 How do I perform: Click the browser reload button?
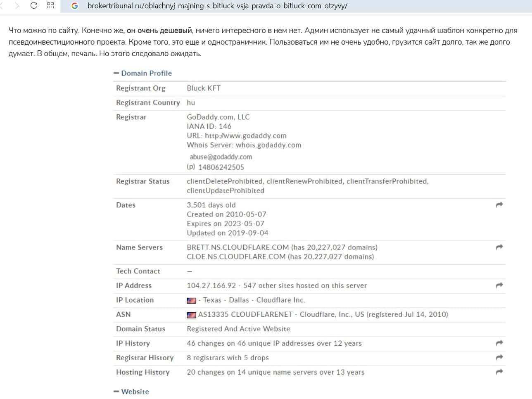tap(34, 6)
